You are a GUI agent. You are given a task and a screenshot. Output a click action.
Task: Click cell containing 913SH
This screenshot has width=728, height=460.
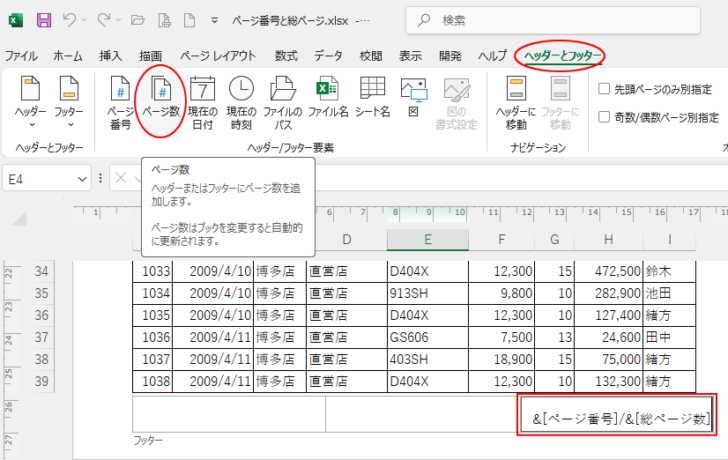[428, 293]
